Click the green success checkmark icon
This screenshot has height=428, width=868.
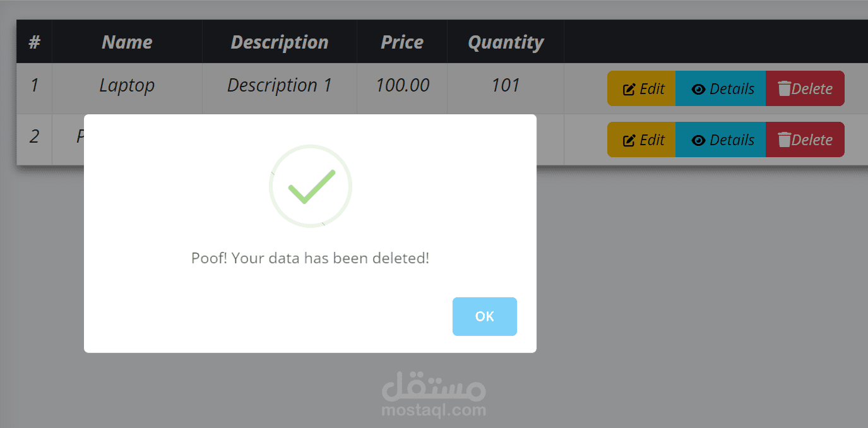click(x=311, y=187)
